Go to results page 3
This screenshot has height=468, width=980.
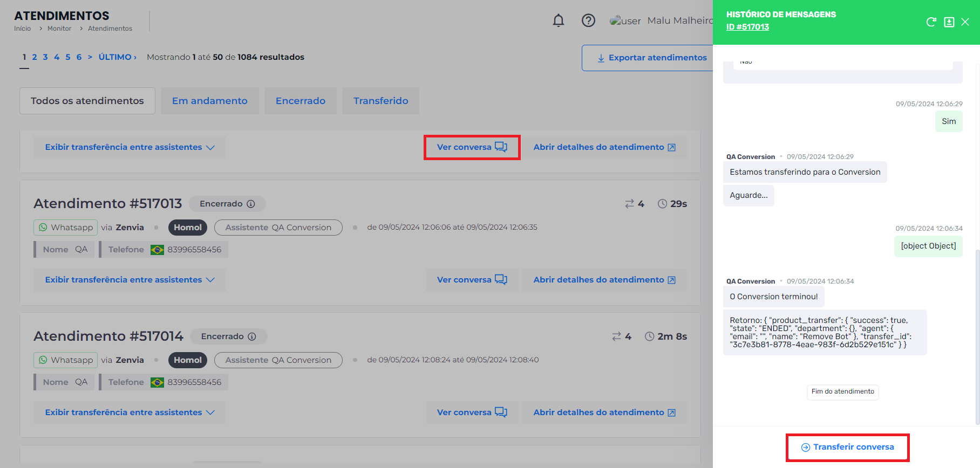[45, 57]
